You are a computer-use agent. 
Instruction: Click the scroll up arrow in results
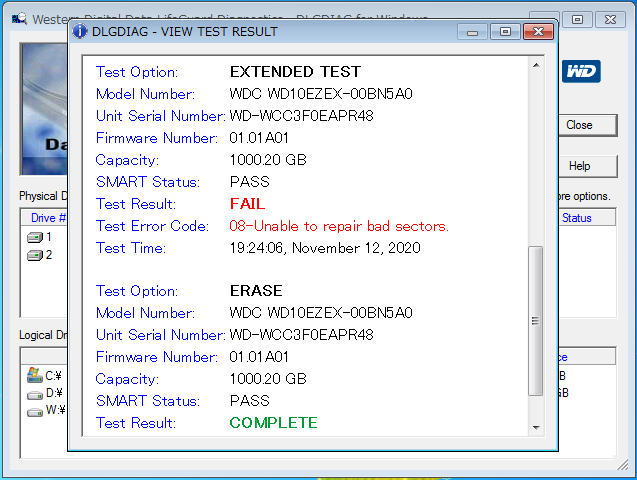coord(536,65)
